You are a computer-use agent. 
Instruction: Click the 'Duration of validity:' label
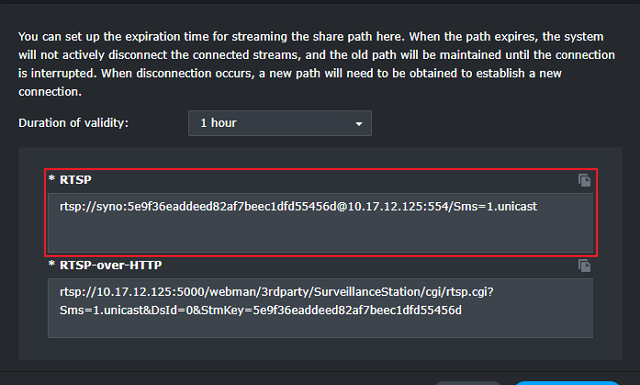coord(73,123)
